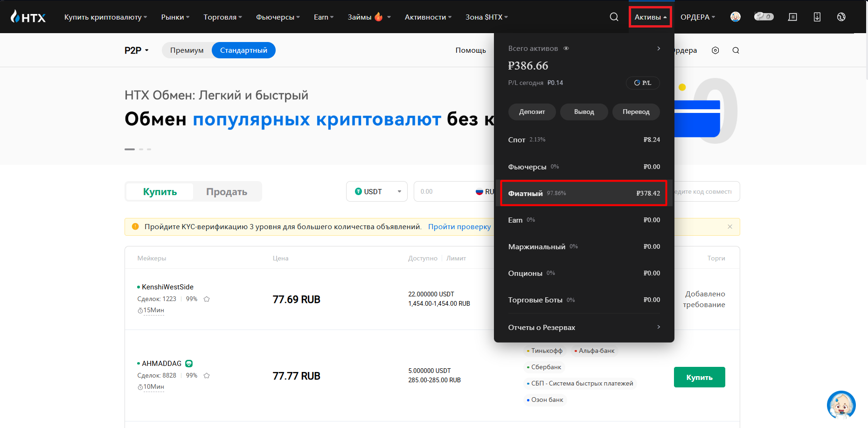Viewport: 868px width, 428px height.
Task: Expand the Рынки menu
Action: click(x=175, y=17)
